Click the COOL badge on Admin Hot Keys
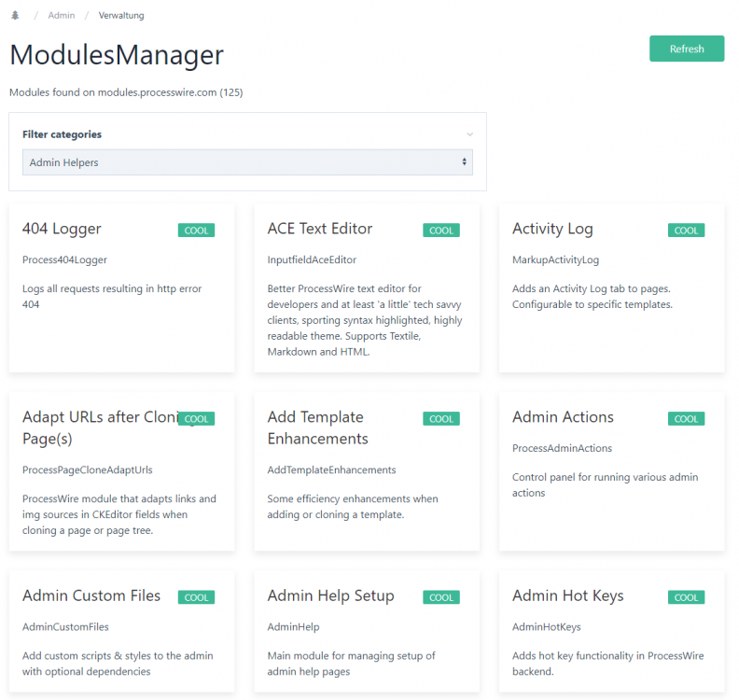 (686, 597)
